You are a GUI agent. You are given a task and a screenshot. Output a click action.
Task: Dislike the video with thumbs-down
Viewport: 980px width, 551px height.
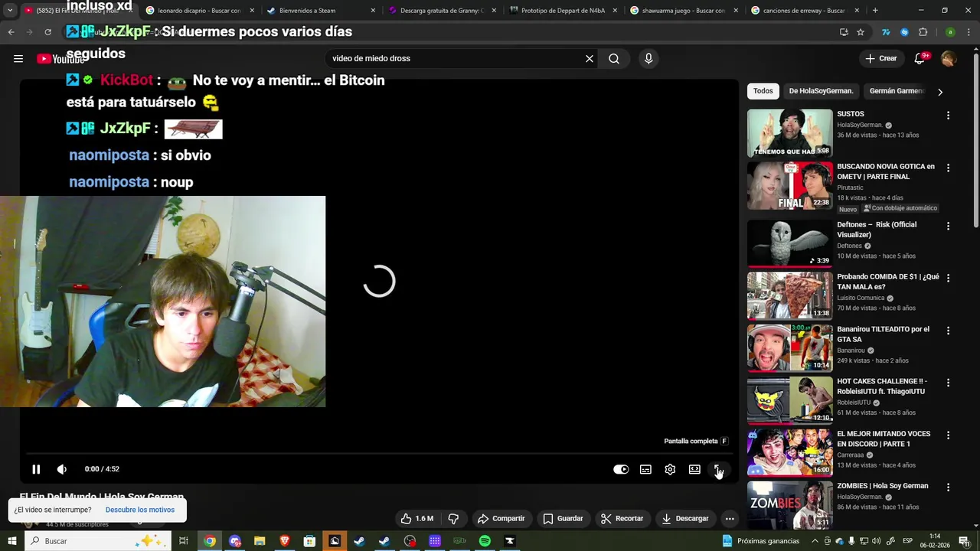click(453, 519)
